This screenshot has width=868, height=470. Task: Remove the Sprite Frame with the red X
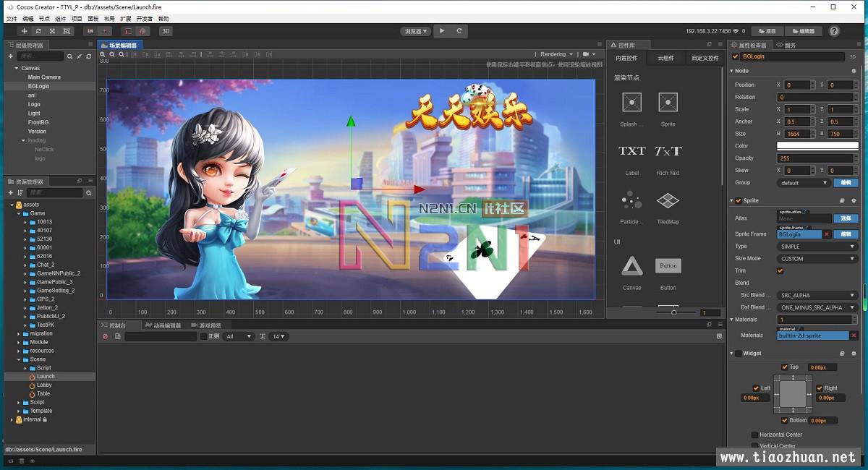tap(826, 234)
